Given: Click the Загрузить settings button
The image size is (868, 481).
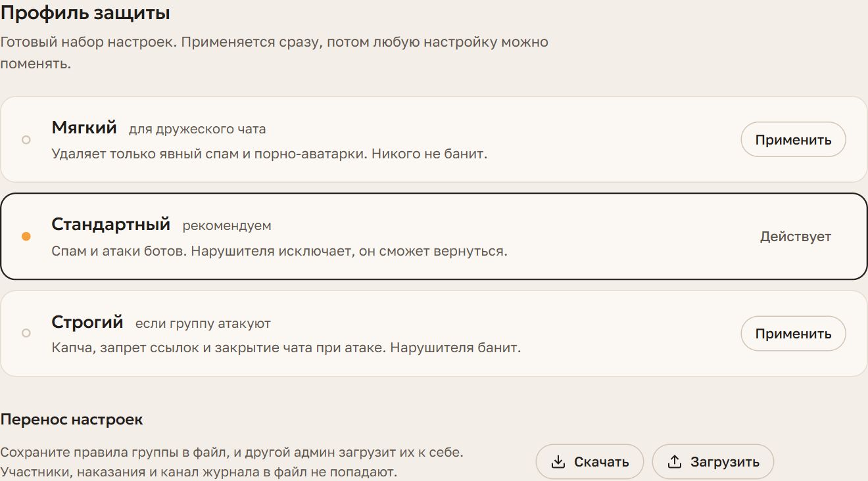Looking at the screenshot, I should tap(713, 462).
